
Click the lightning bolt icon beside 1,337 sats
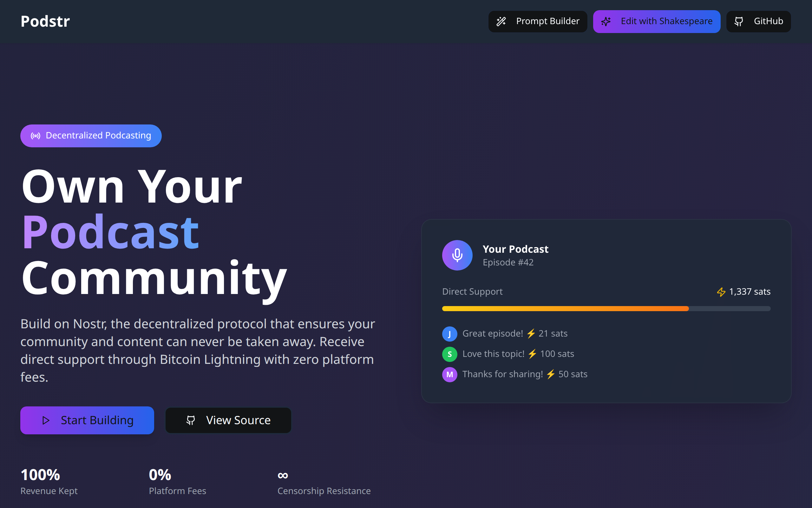tap(721, 292)
